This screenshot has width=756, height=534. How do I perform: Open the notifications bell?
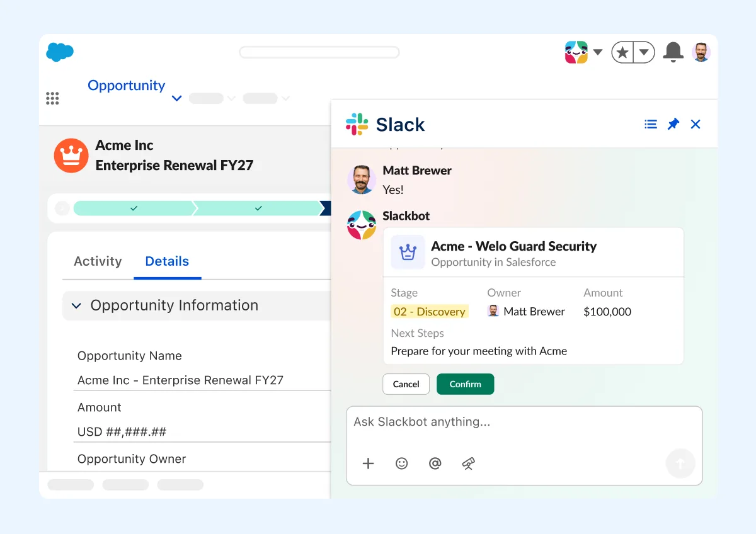673,52
